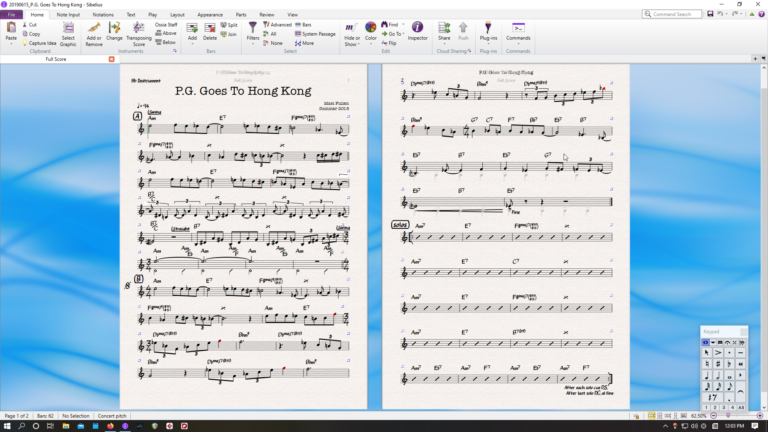The height and width of the screenshot is (432, 768).
Task: Switch to the Review tab
Action: click(266, 15)
